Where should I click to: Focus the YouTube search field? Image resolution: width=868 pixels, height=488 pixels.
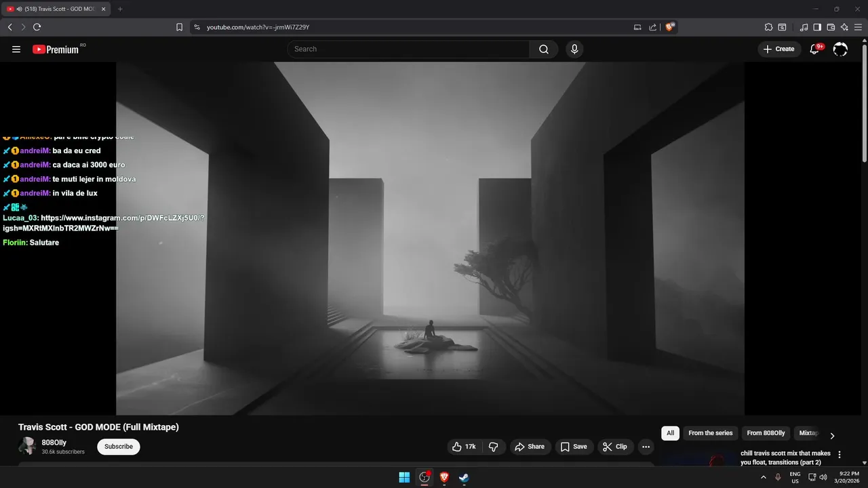pos(408,49)
